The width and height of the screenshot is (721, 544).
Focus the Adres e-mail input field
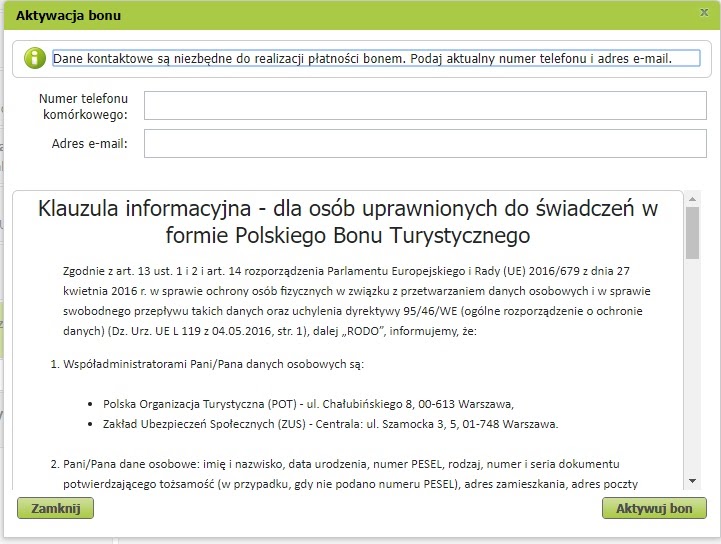point(425,143)
